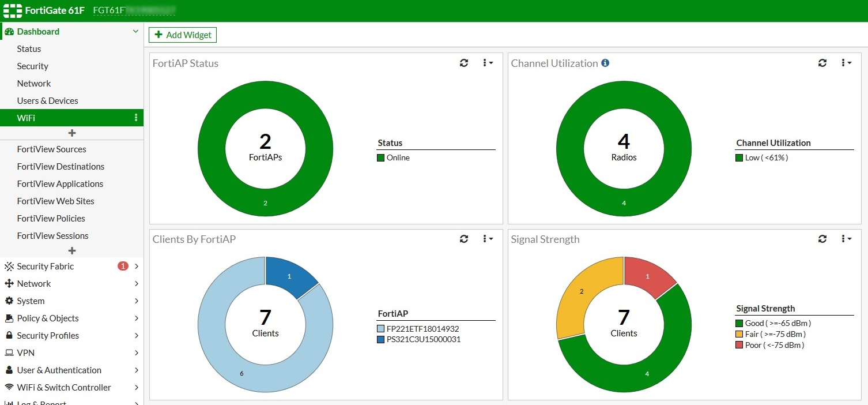Show Channel Utilization info tooltip icon
This screenshot has height=405, width=868.
605,63
